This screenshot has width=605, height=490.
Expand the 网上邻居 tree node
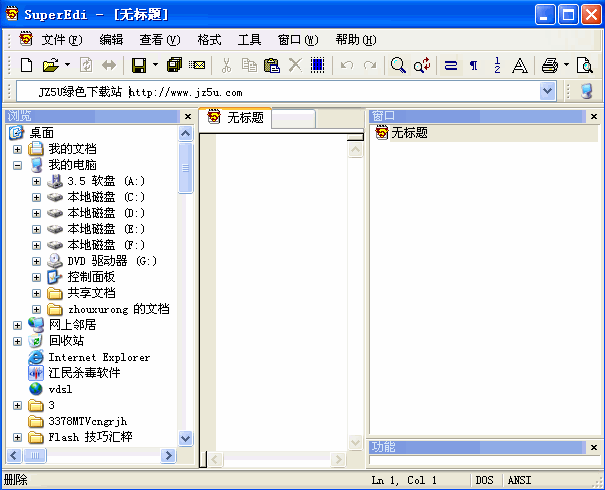pyautogui.click(x=17, y=325)
